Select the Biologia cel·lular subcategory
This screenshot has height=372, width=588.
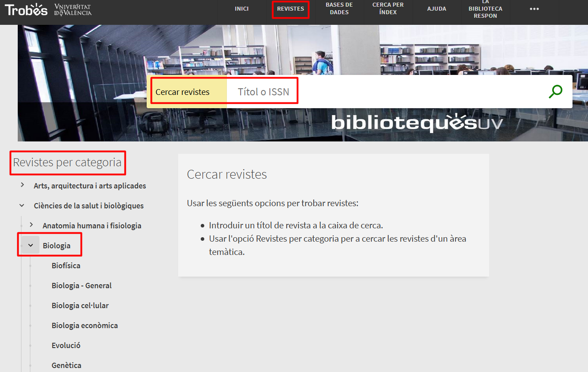coord(80,305)
